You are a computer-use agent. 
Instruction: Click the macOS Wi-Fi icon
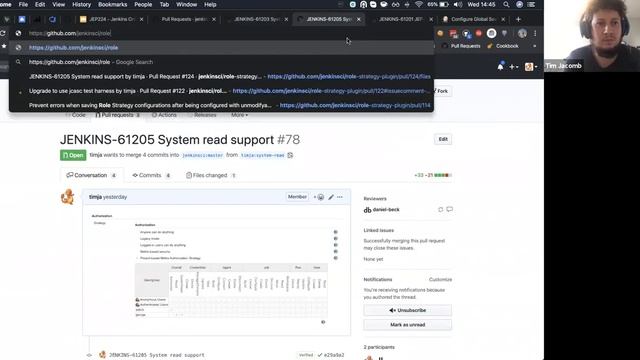pos(419,4)
